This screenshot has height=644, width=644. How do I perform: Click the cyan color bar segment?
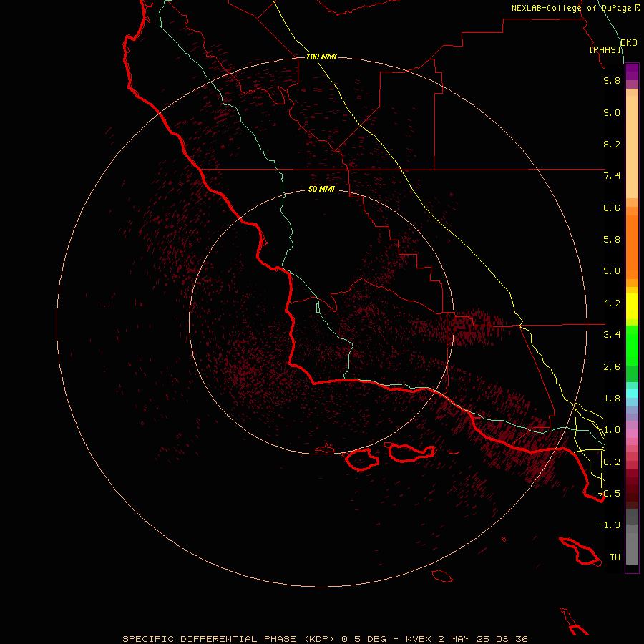(x=632, y=394)
